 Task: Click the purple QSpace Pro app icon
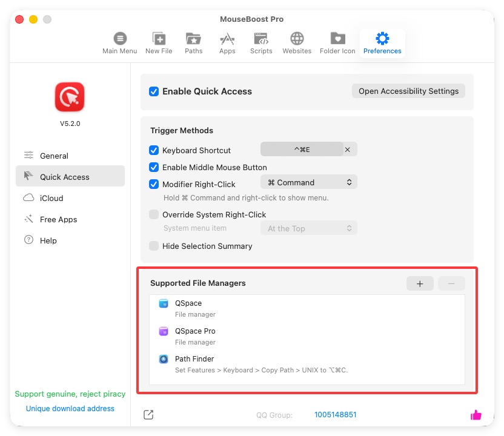tap(164, 331)
